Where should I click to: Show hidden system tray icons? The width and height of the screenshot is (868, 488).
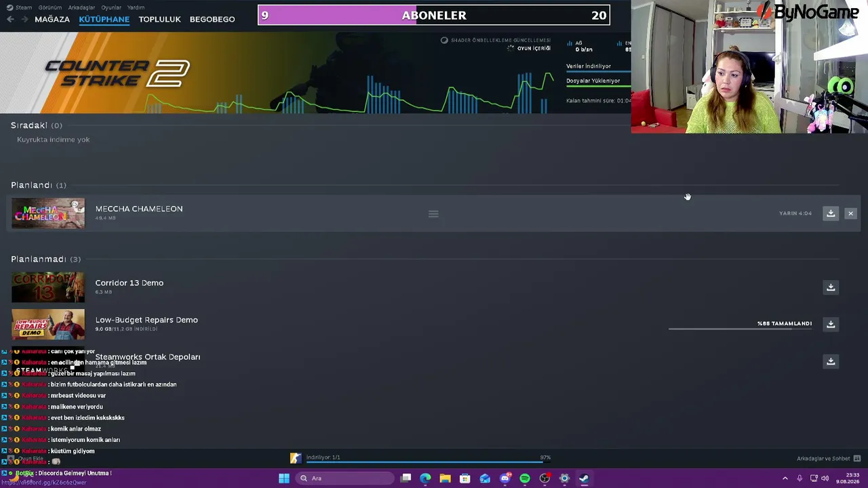tap(785, 479)
